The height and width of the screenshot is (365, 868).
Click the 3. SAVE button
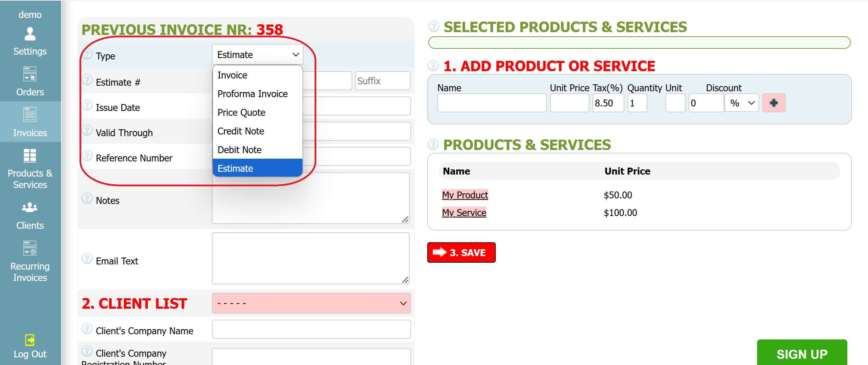point(461,252)
